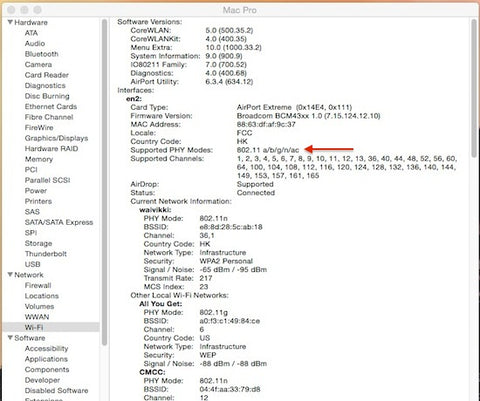
Task: Select SAS in the sidebar
Action: tap(32, 212)
